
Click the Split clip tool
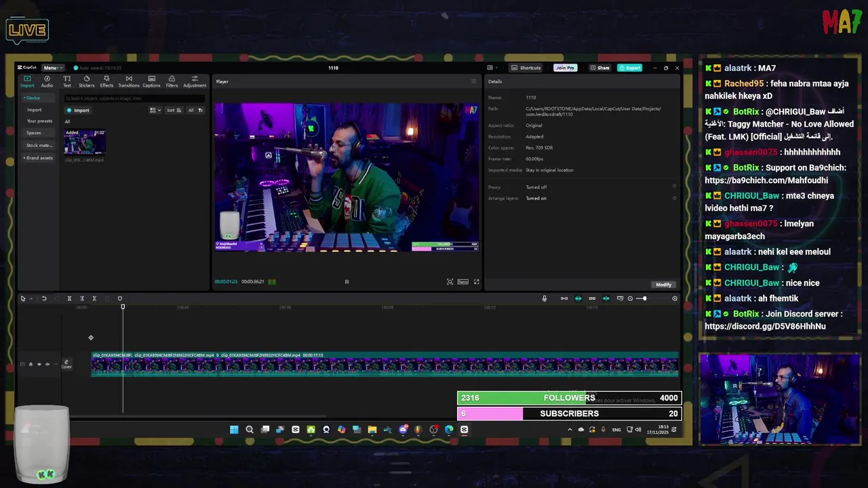69,298
